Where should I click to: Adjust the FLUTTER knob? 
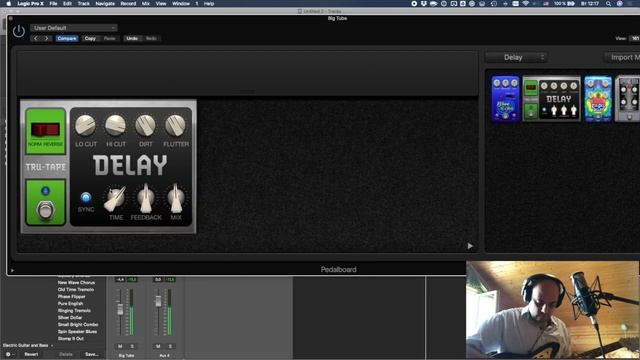coord(176,125)
